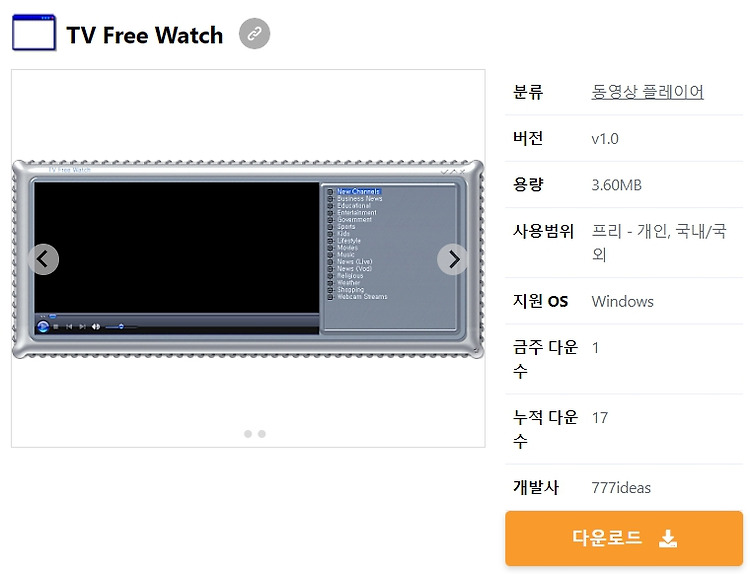This screenshot has height=574, width=750.
Task: Expand the Sports channel tree node
Action: tap(330, 227)
